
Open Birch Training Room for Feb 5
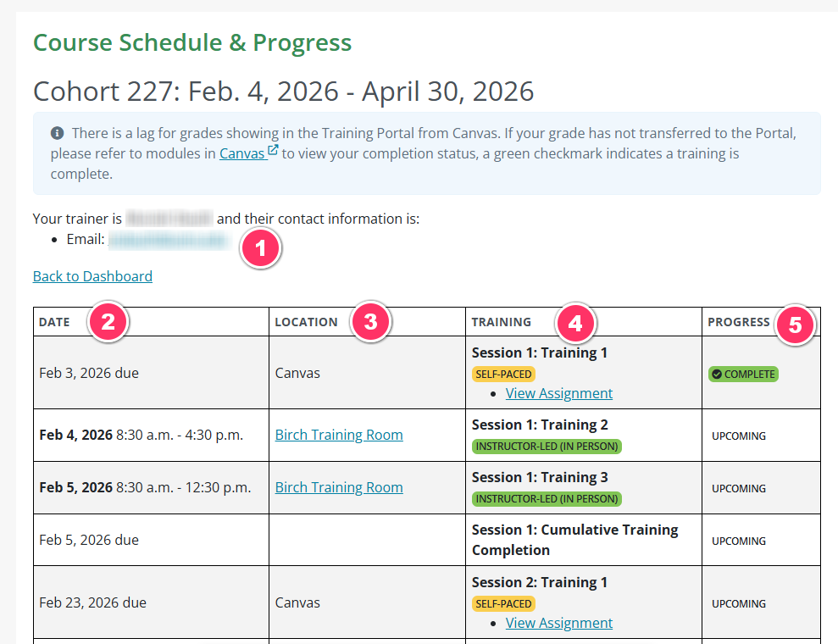pyautogui.click(x=339, y=487)
